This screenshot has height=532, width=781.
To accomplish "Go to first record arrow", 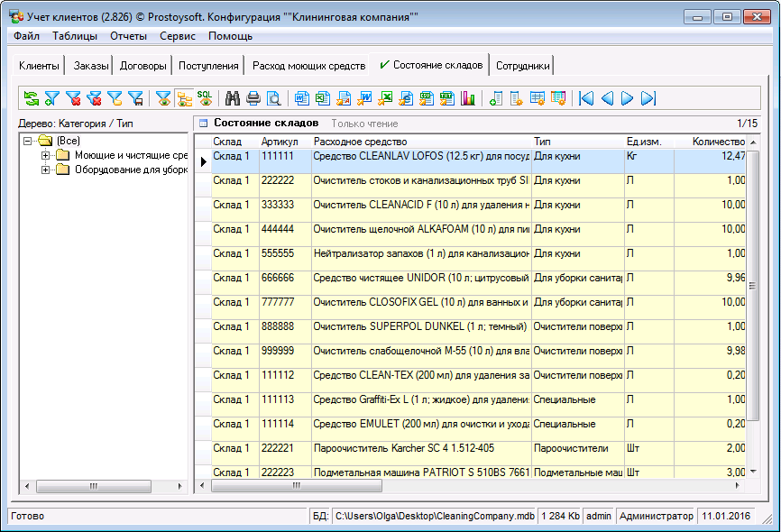I will pyautogui.click(x=586, y=98).
